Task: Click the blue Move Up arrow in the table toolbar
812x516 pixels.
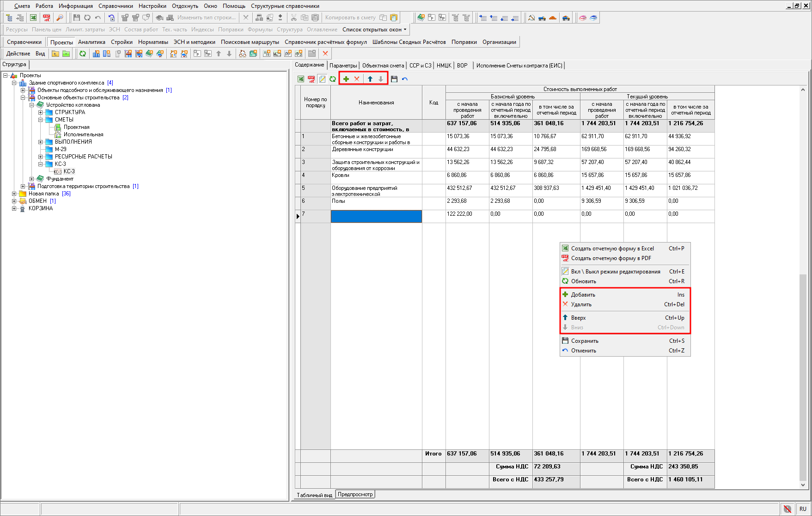Action: point(370,79)
